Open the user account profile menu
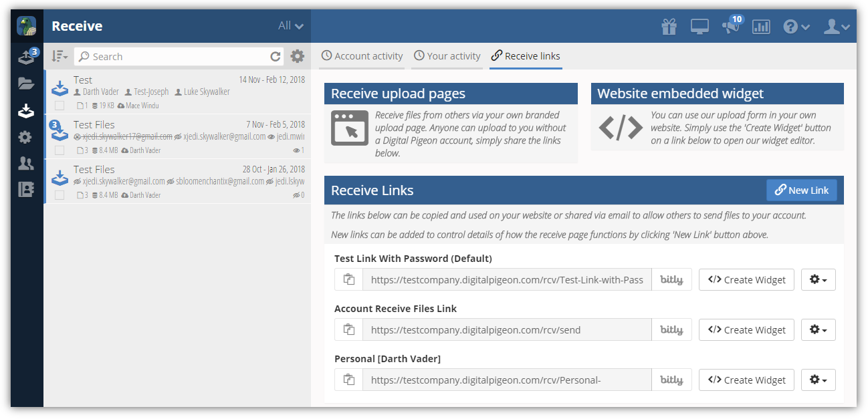This screenshot has width=868, height=419. (x=837, y=27)
